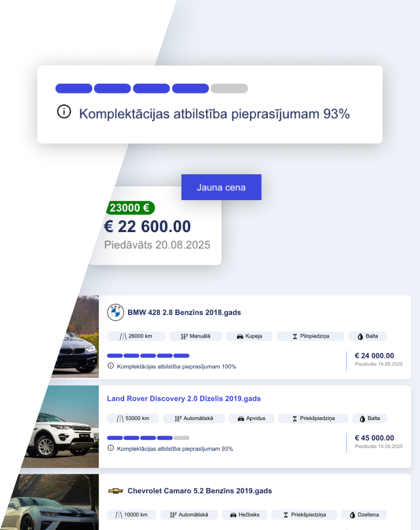Image resolution: width=420 pixels, height=530 pixels.
Task: Click the large match progress bar in the top card
Action: point(151,89)
